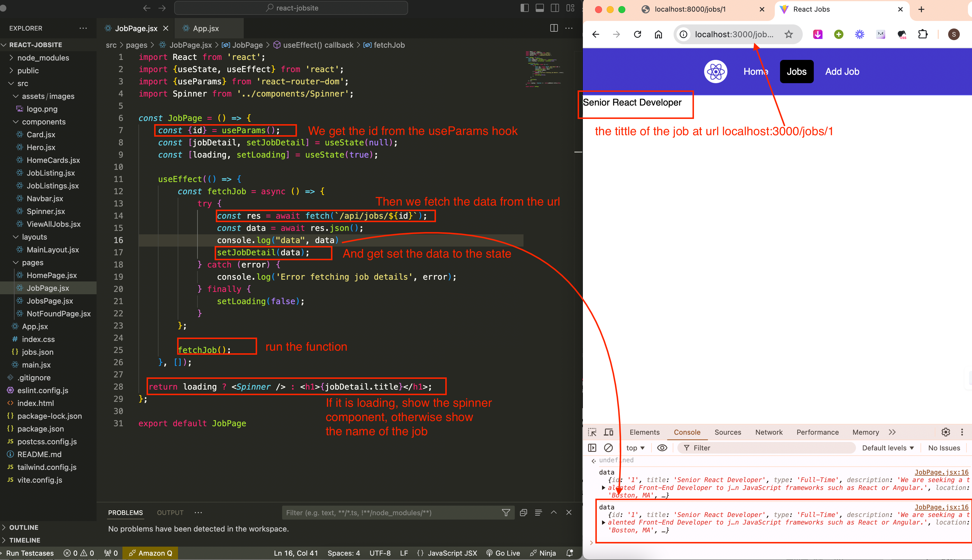Image resolution: width=972 pixels, height=560 pixels.
Task: Close the JobPage.jsx editor tab
Action: (x=166, y=28)
